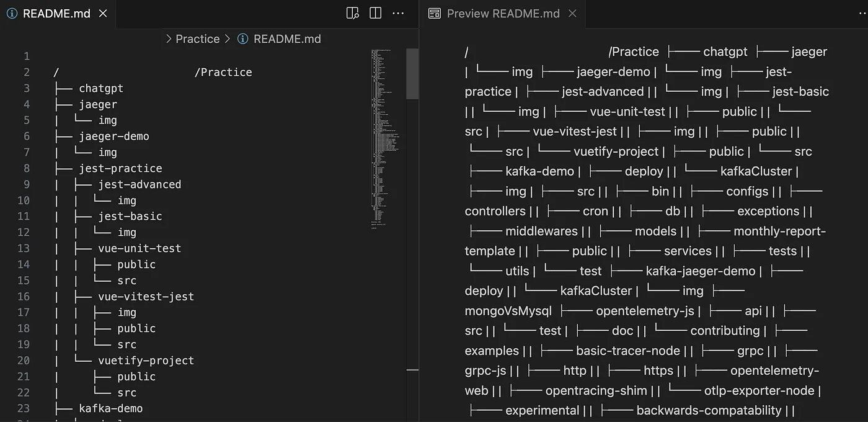The width and height of the screenshot is (868, 422).
Task: Click kafka-demo on editor line 23
Action: point(111,408)
